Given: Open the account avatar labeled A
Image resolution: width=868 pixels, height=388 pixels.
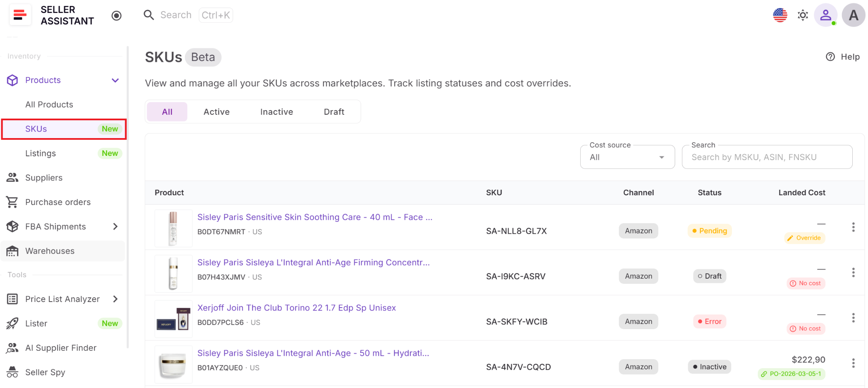Looking at the screenshot, I should tap(854, 15).
